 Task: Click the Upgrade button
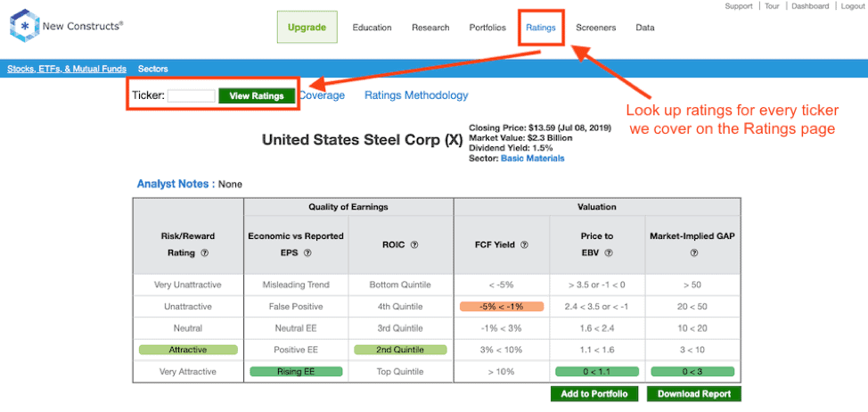(307, 27)
